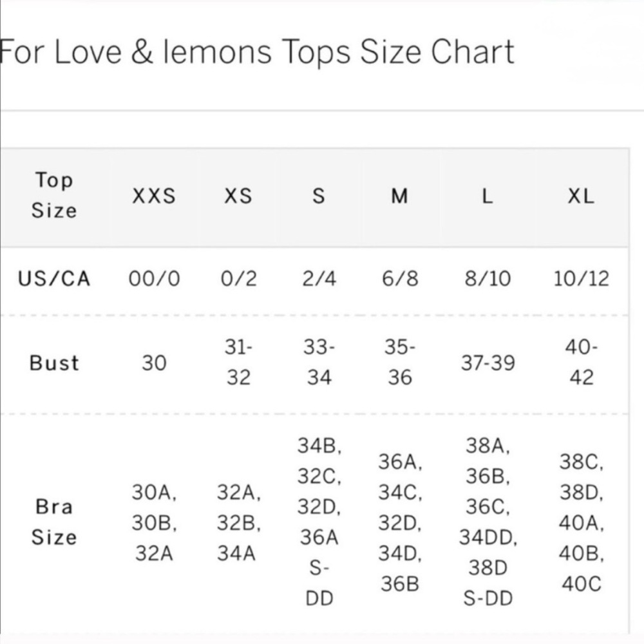The image size is (644, 644).
Task: Click the XXS column header
Action: 154,196
